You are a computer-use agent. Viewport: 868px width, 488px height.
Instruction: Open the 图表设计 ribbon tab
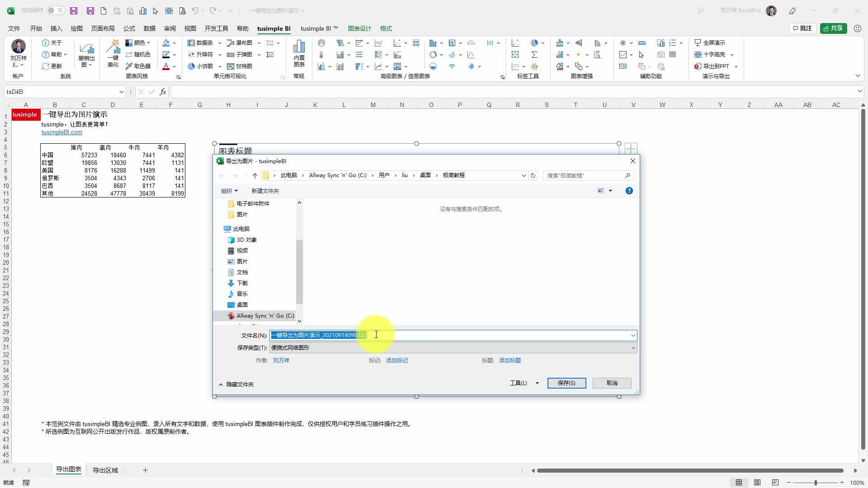coord(359,28)
